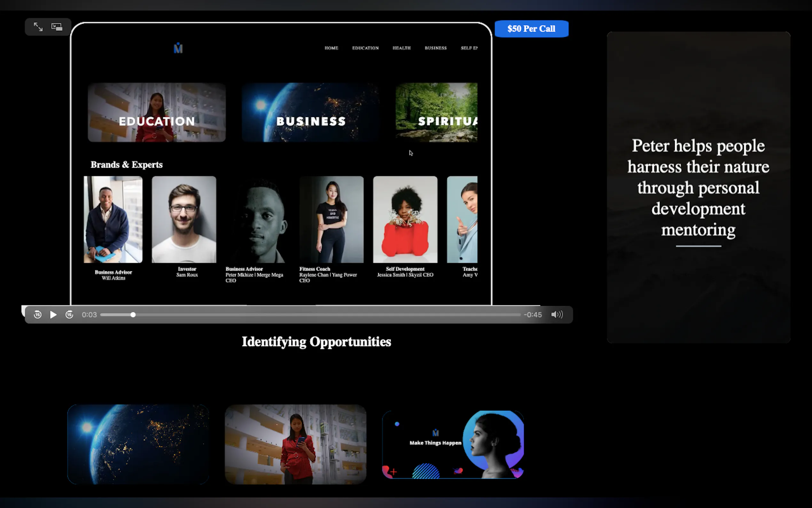Image resolution: width=812 pixels, height=508 pixels.
Task: Click the bottom Earth from space thumbnail
Action: click(138, 444)
